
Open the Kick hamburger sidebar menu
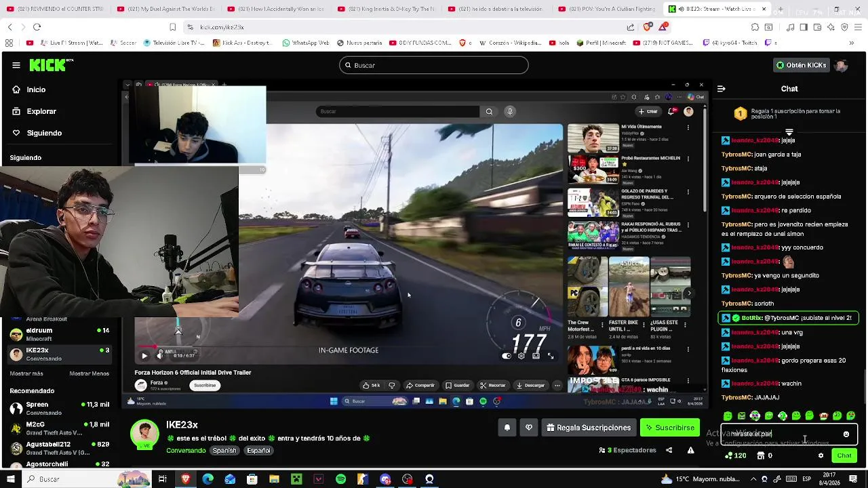point(16,65)
